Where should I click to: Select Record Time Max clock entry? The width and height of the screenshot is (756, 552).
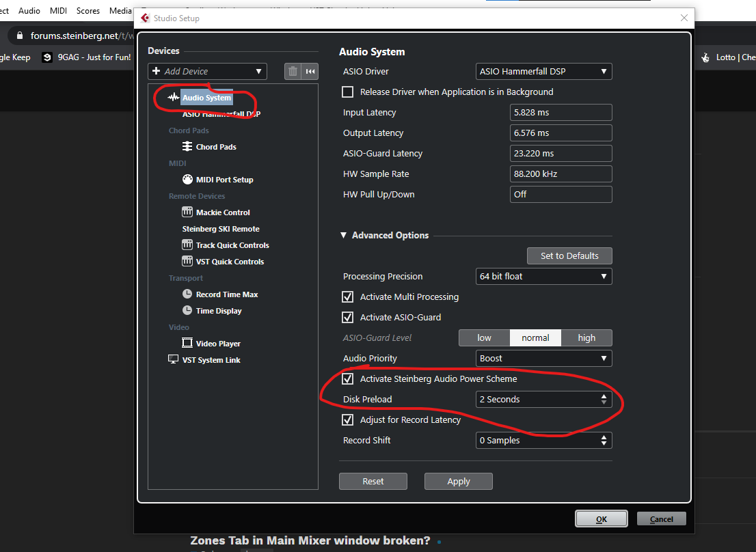226,294
